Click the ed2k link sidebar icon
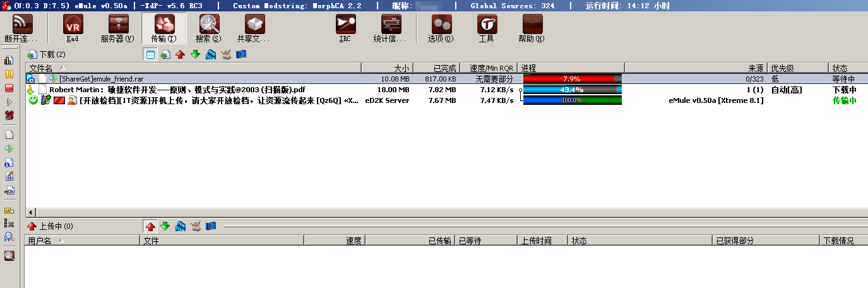This screenshot has width=868, height=288. pos(9,190)
